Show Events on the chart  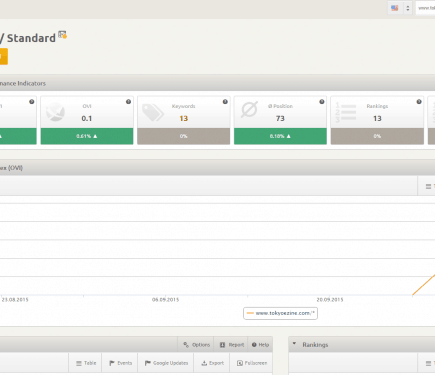pos(121,363)
